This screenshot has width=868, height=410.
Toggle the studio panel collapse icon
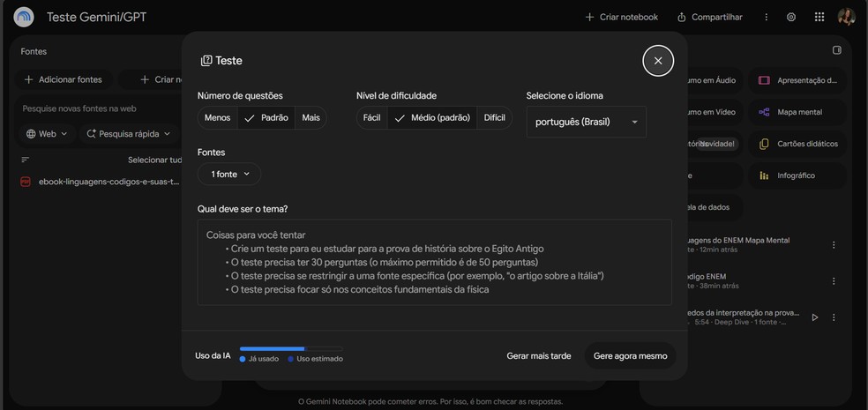pyautogui.click(x=836, y=50)
